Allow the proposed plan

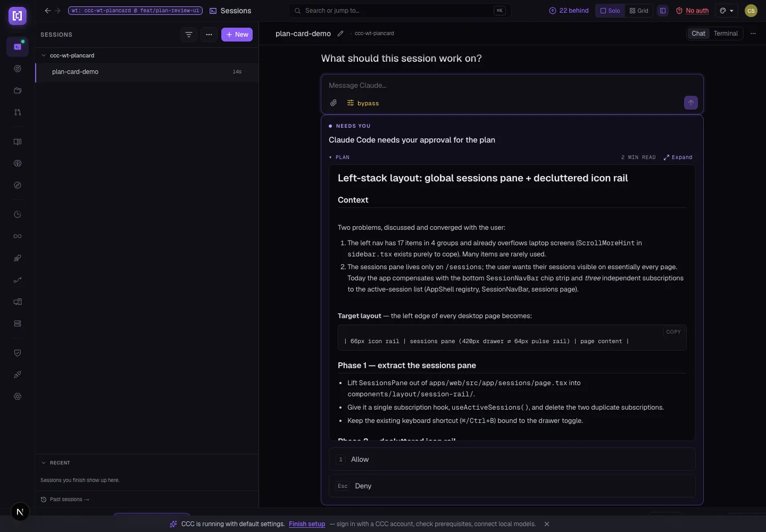click(x=512, y=459)
